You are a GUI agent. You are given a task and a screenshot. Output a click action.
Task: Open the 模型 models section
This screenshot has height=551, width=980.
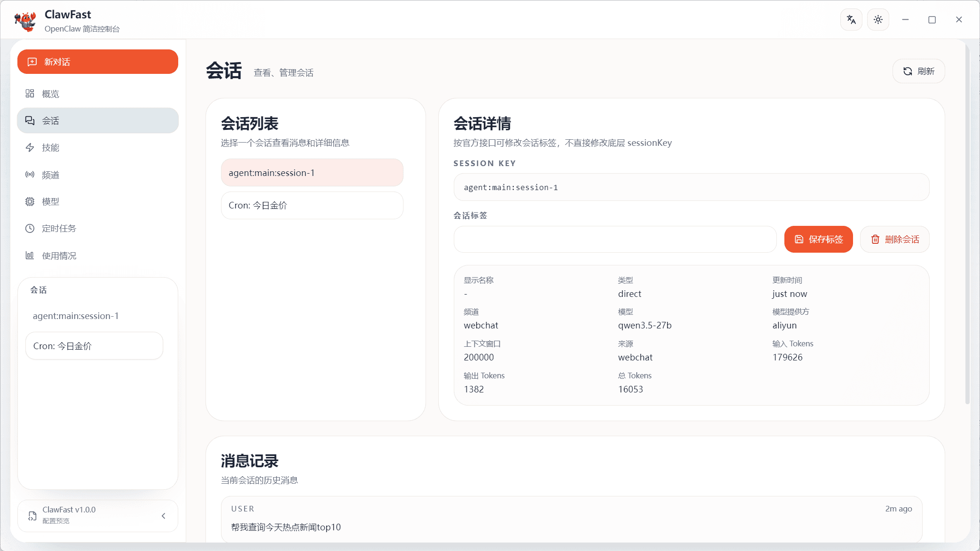97,201
